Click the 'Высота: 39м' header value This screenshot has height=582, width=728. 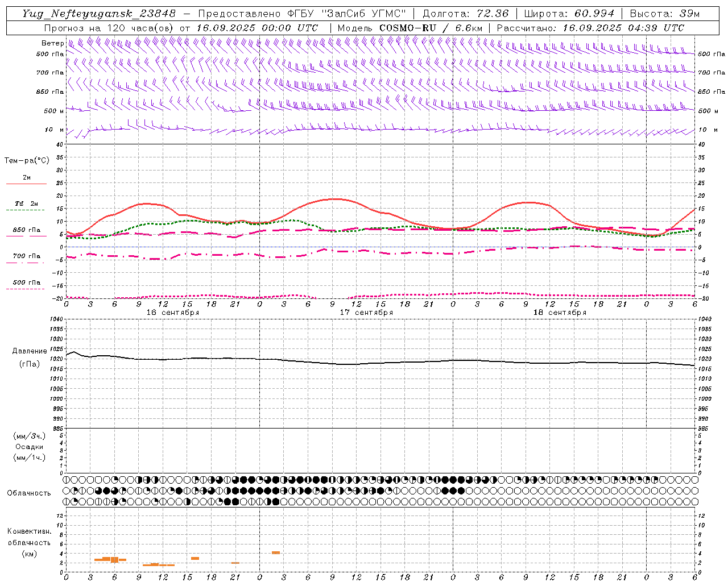[665, 14]
